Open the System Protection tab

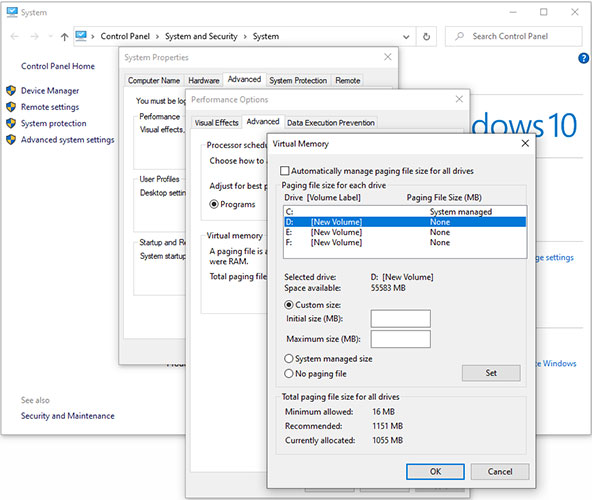[298, 80]
